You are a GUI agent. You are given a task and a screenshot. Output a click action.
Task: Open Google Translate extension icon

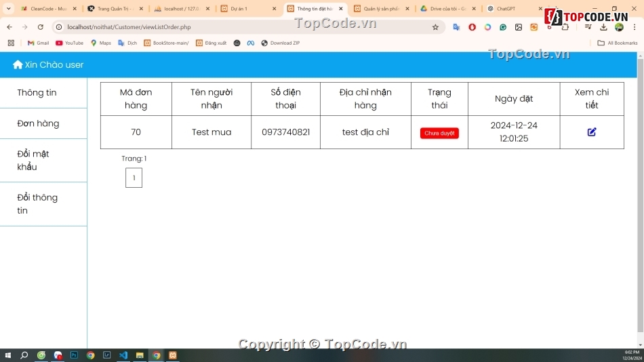(x=456, y=27)
